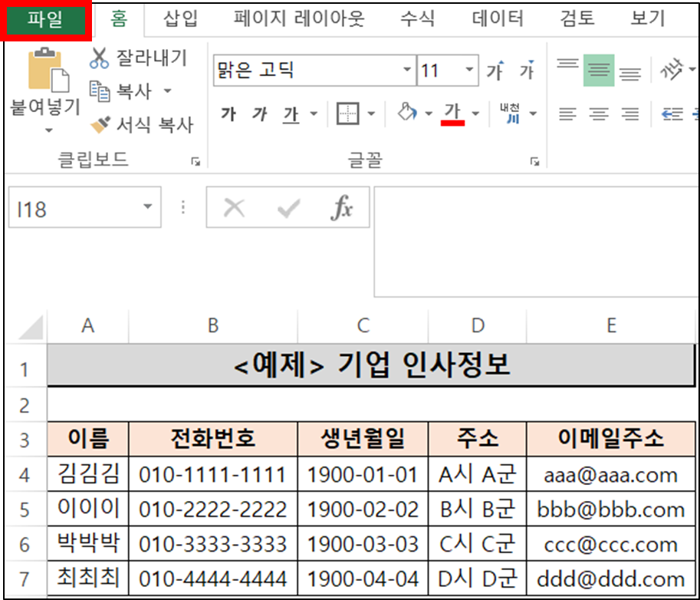Expand the fill color dropdown arrow
Screen dimensions: 700x600
[x=429, y=114]
